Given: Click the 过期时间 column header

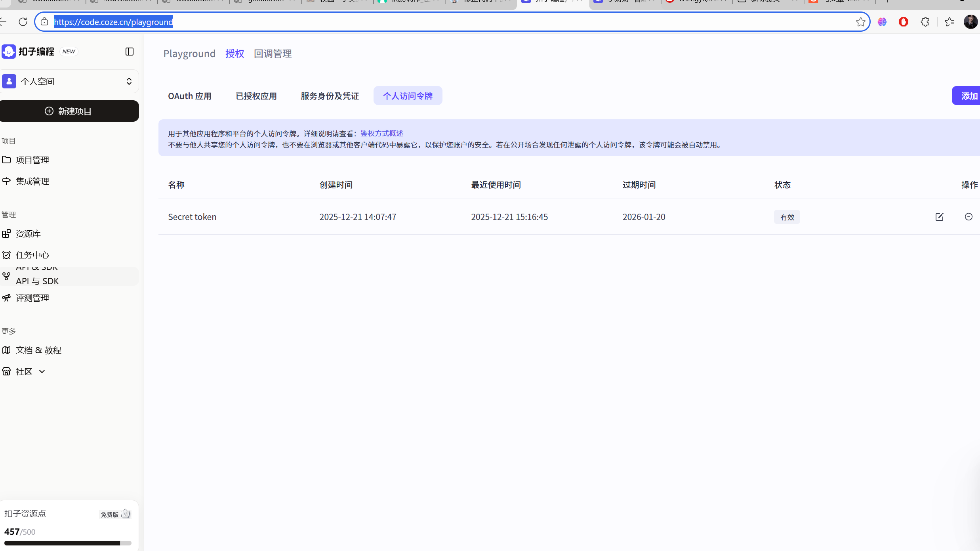Looking at the screenshot, I should click(x=639, y=185).
